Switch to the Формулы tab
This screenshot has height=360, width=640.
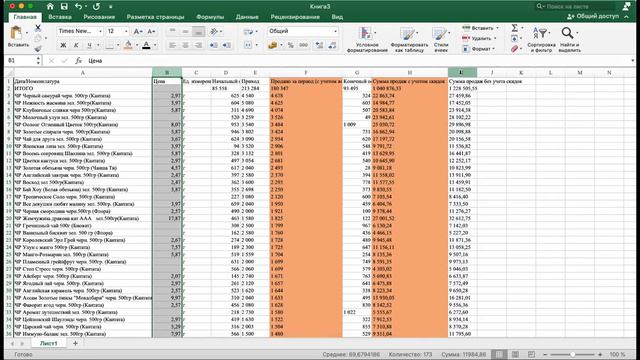210,17
